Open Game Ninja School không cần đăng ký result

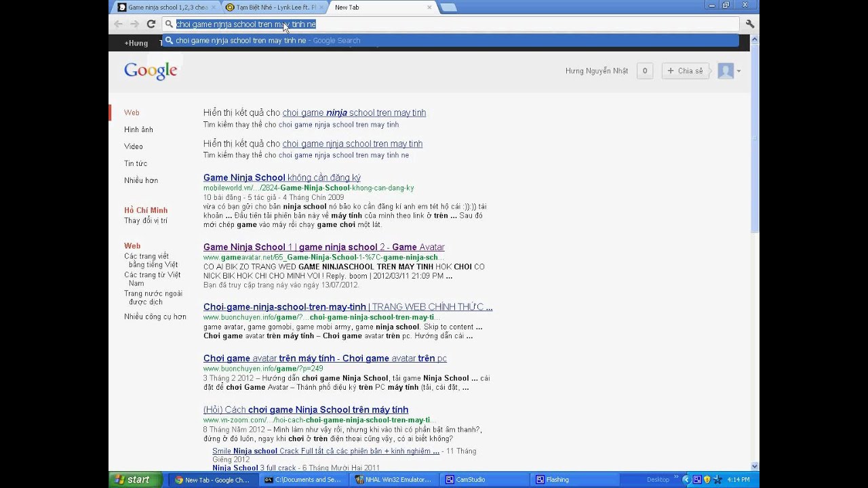[x=281, y=178]
